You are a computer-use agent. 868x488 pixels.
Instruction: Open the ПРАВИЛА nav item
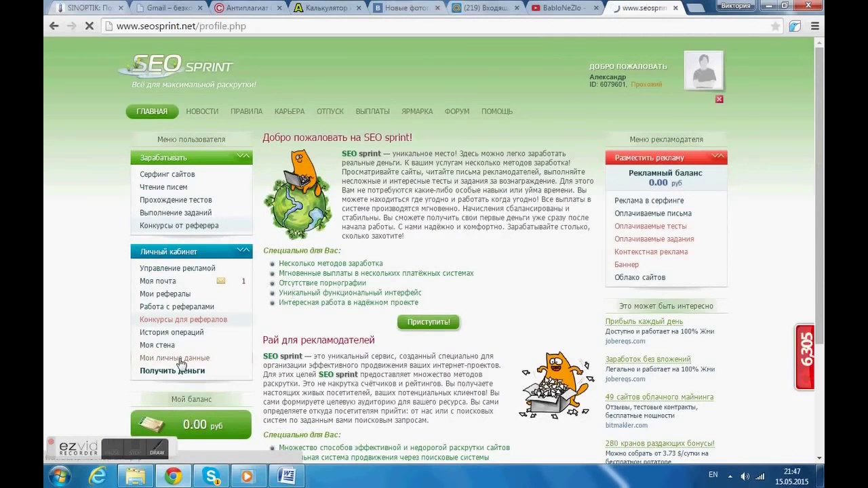(x=246, y=111)
